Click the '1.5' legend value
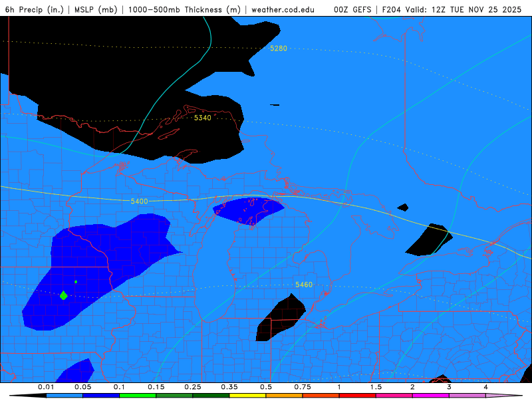 (376, 387)
